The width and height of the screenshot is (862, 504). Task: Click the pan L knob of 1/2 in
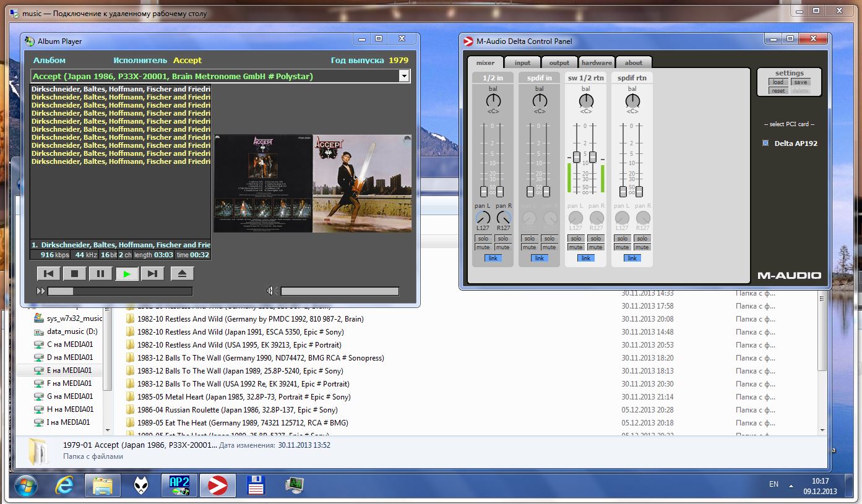point(483,218)
